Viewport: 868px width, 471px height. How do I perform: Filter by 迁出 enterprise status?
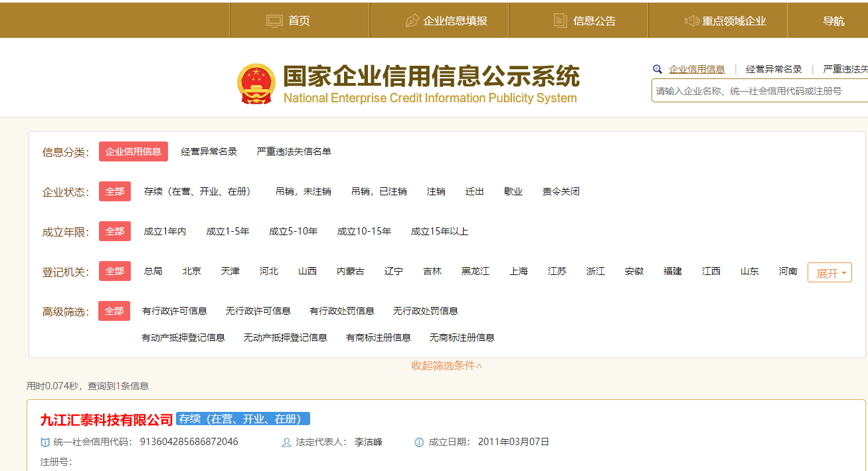475,191
